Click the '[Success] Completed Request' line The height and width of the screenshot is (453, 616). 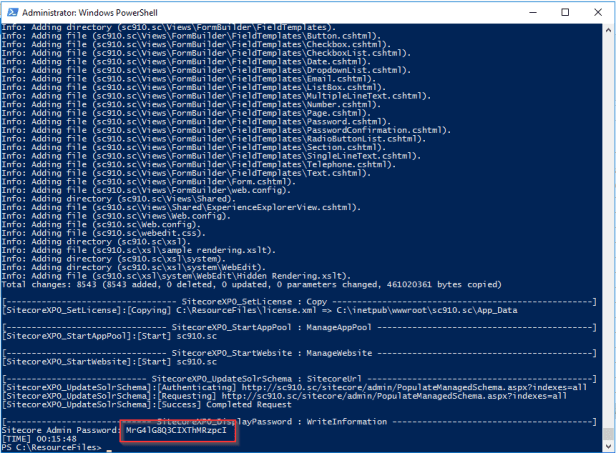point(147,405)
